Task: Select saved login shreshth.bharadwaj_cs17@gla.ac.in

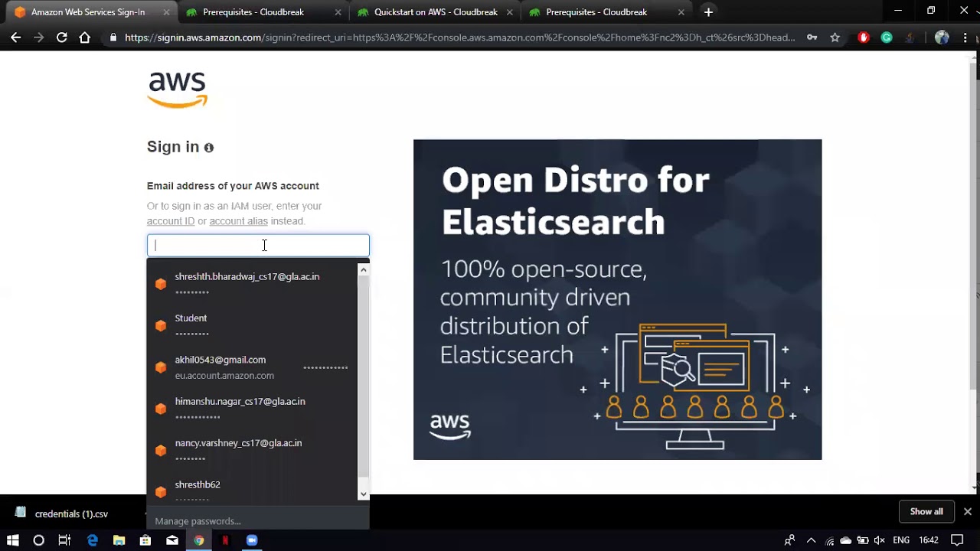Action: (x=252, y=283)
